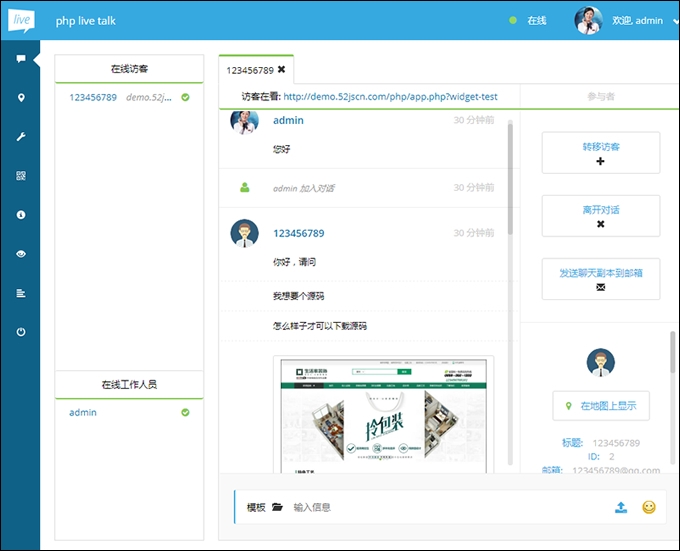Click the green user icon near 加入对话
Viewport: 680px width, 551px height.
(245, 187)
